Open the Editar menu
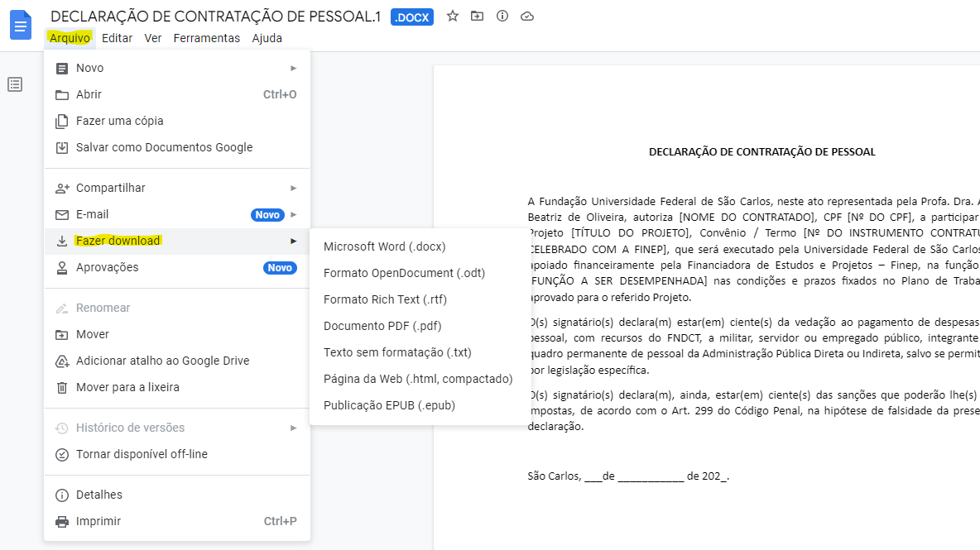The image size is (980, 550). click(x=117, y=38)
